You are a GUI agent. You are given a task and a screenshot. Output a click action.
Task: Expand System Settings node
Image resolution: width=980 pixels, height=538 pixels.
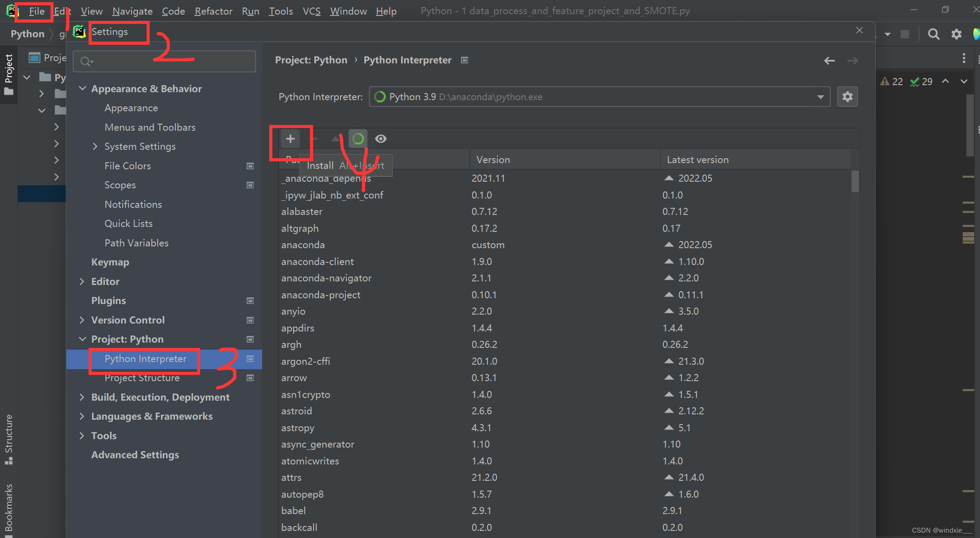95,146
